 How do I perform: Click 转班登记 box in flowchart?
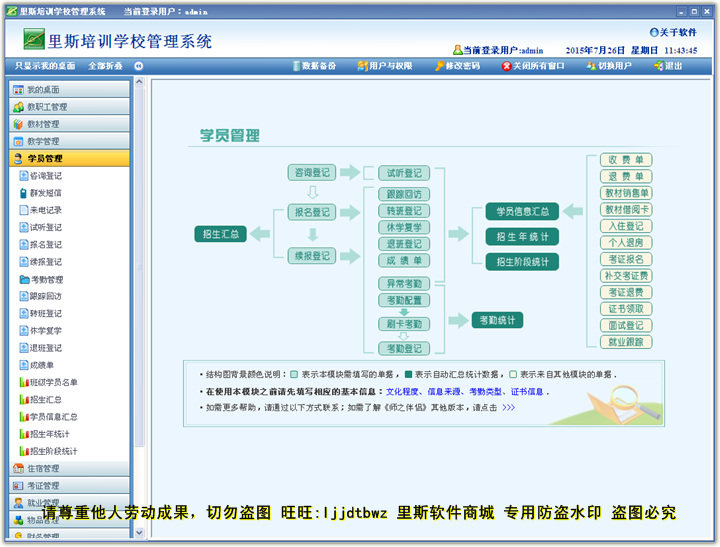(x=404, y=211)
